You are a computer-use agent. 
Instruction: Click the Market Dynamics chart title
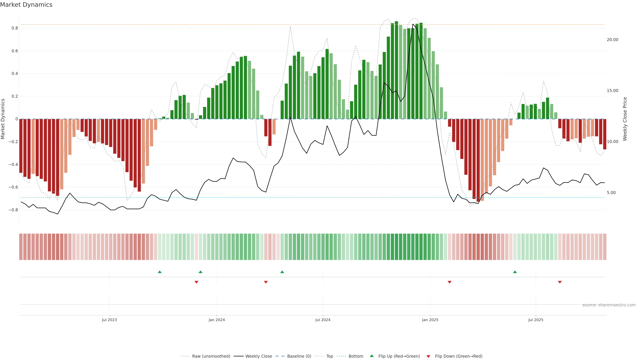coord(26,5)
